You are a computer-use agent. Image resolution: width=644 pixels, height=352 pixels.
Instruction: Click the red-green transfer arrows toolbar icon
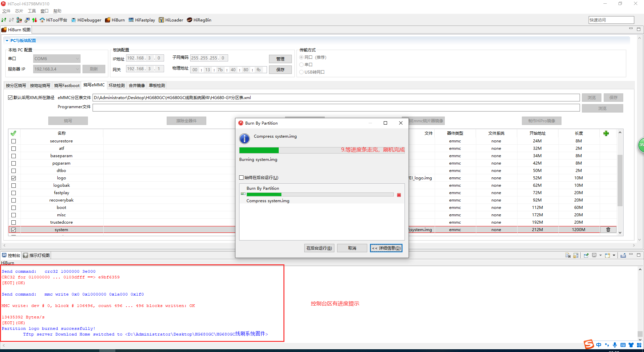tap(35, 20)
